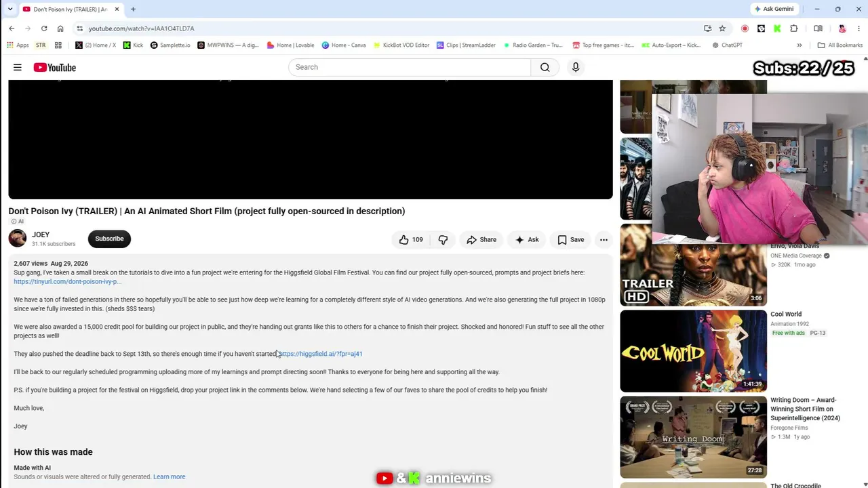Start voice search with the microphone
Viewport: 868px width, 488px height.
[x=576, y=67]
